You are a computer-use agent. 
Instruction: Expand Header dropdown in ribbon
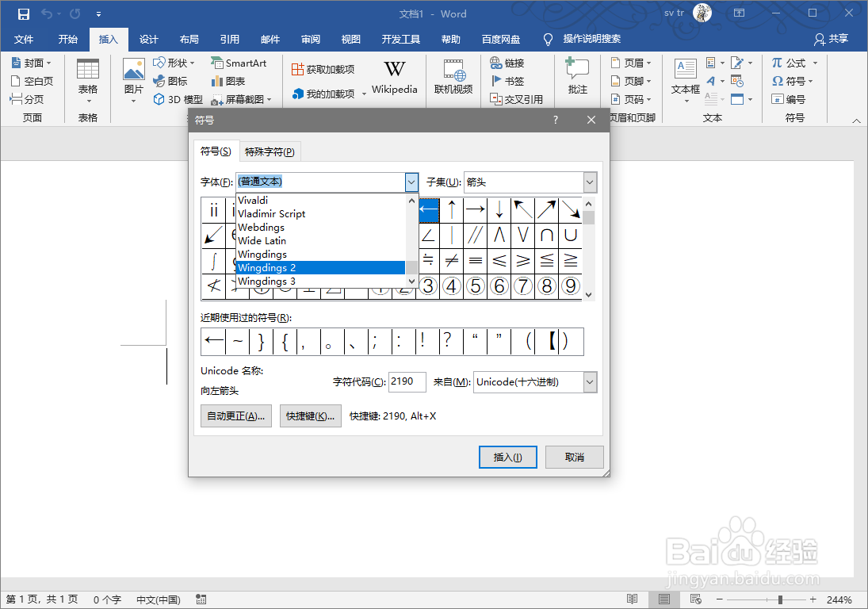pos(648,63)
